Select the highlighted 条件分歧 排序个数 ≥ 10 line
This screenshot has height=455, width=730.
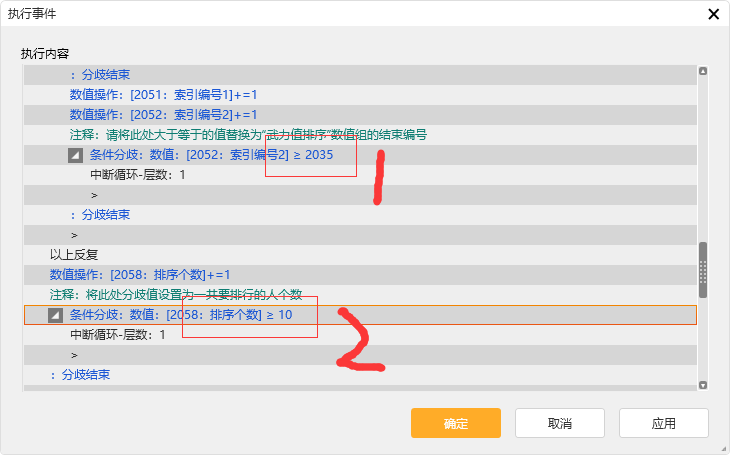click(x=180, y=315)
